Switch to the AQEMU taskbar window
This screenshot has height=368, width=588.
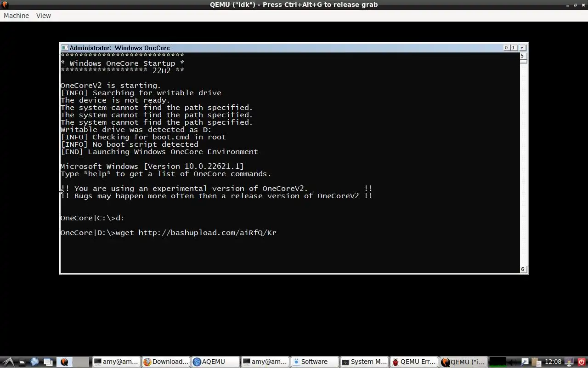coord(215,362)
